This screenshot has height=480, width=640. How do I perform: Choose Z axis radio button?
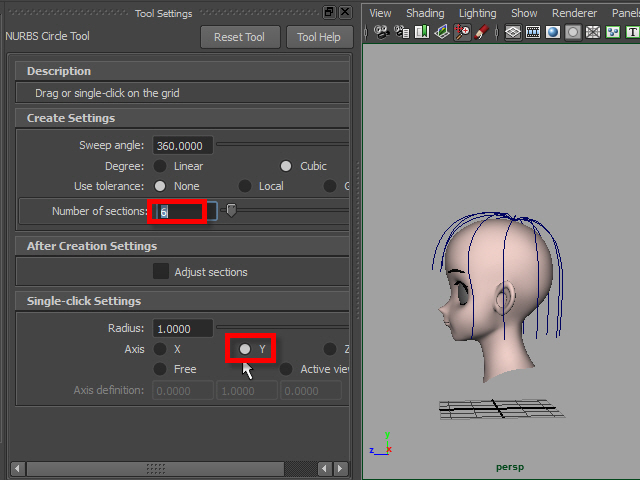[330, 349]
